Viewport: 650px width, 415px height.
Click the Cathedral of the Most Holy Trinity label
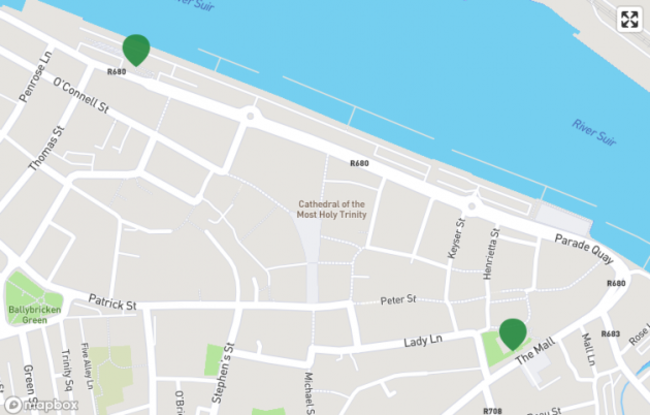tap(332, 209)
